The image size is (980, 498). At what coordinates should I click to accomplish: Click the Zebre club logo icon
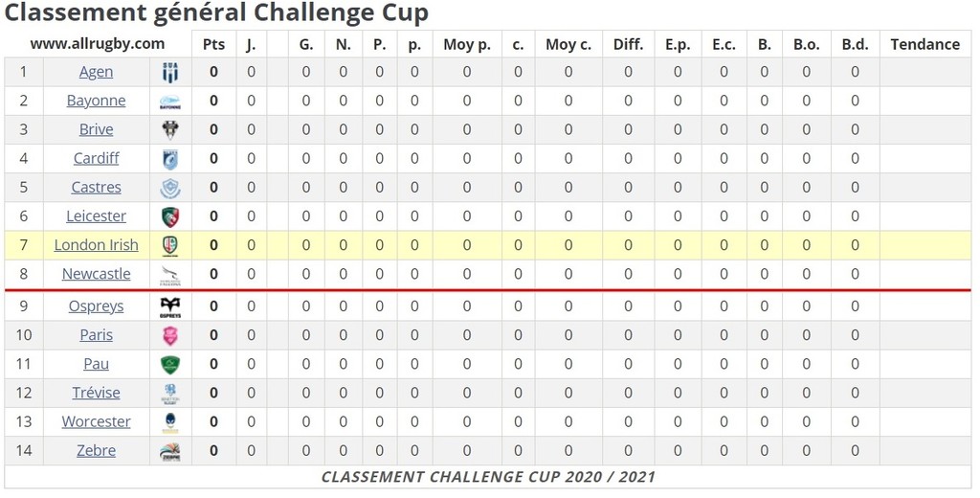tap(170, 451)
